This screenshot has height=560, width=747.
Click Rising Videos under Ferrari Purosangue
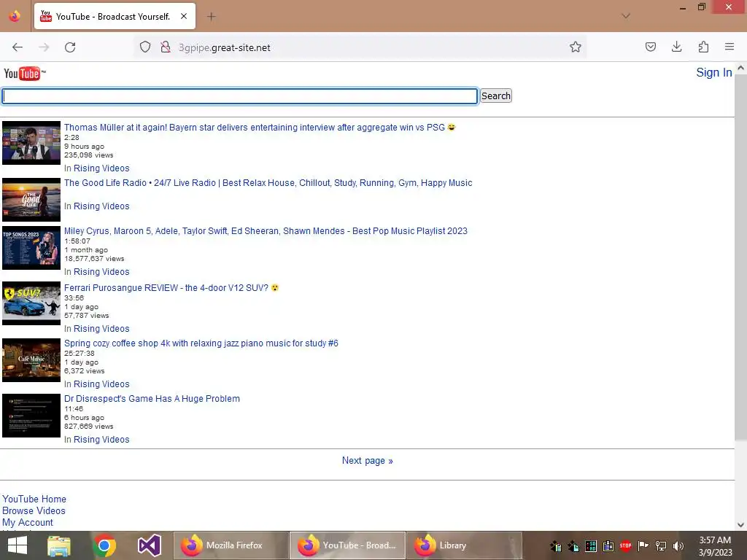coord(101,329)
